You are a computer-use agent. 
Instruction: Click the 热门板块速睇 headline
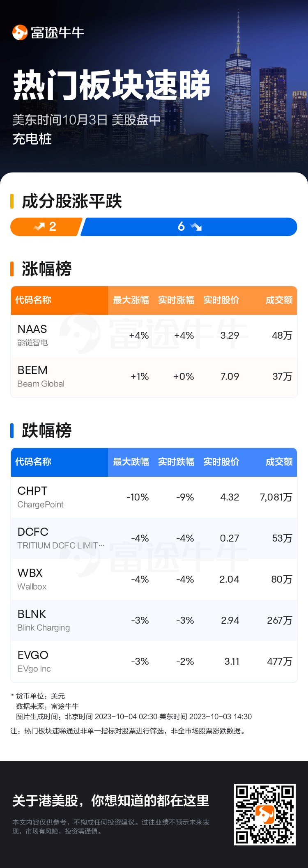tap(112, 85)
